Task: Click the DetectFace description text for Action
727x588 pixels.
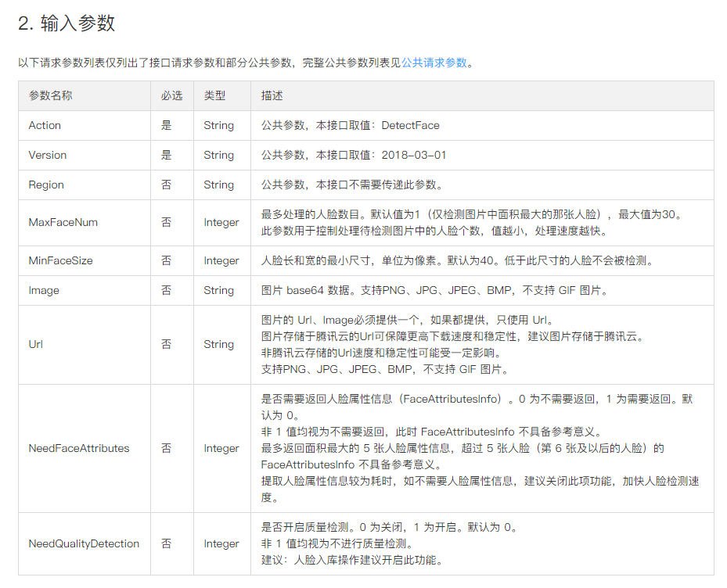Action: (x=410, y=125)
